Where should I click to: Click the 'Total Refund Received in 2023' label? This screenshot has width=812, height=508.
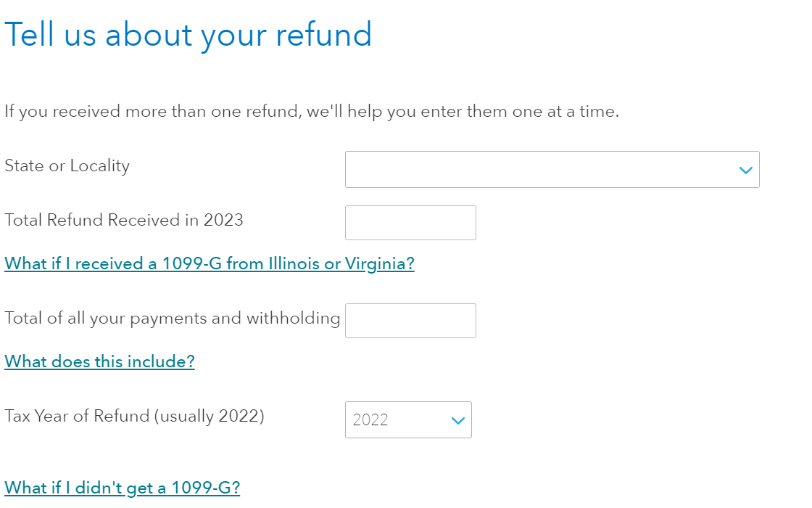coord(123,220)
